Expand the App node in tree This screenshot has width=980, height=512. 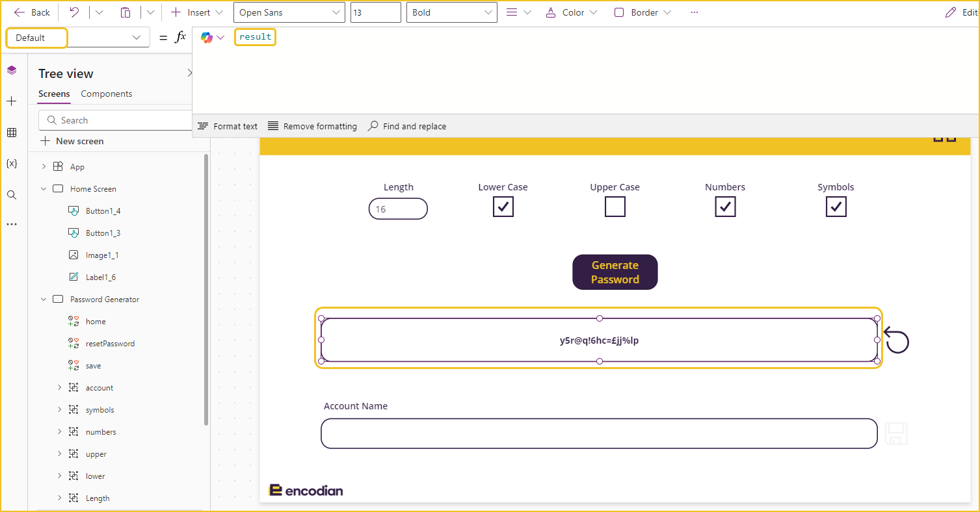point(44,167)
